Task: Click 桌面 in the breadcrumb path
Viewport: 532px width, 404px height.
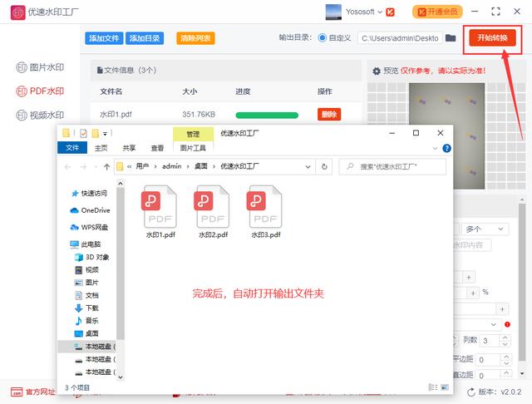Action: click(x=201, y=166)
